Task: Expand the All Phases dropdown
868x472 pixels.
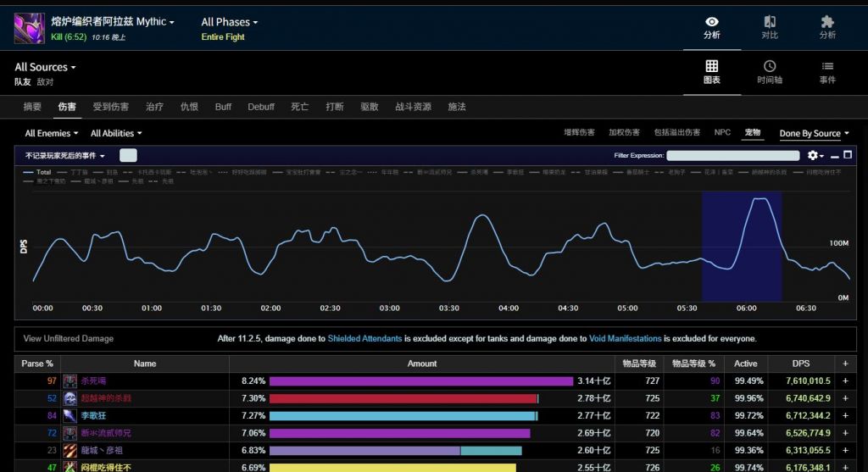Action: click(229, 22)
